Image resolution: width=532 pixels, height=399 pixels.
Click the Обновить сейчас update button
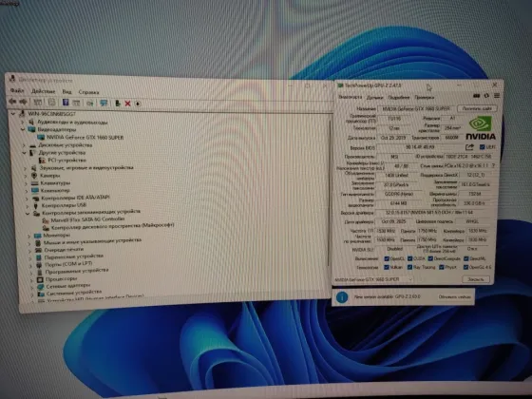pos(454,296)
